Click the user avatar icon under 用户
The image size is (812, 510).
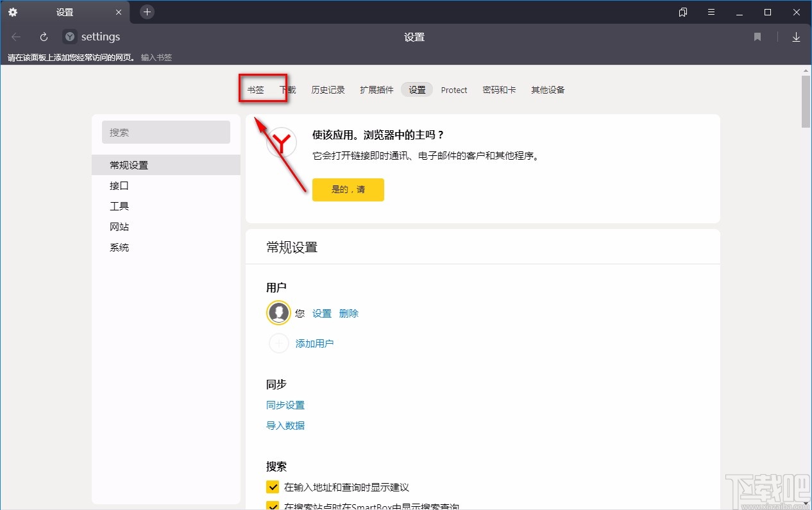pyautogui.click(x=278, y=313)
